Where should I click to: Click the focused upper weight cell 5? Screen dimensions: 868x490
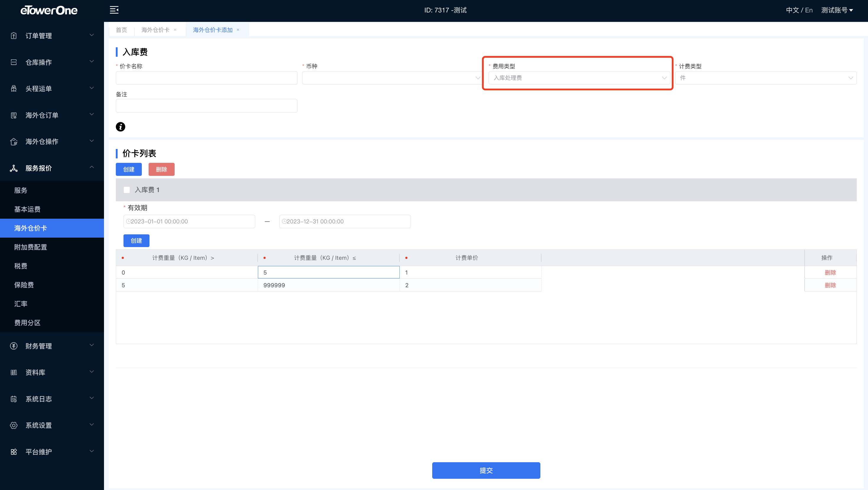tap(329, 272)
